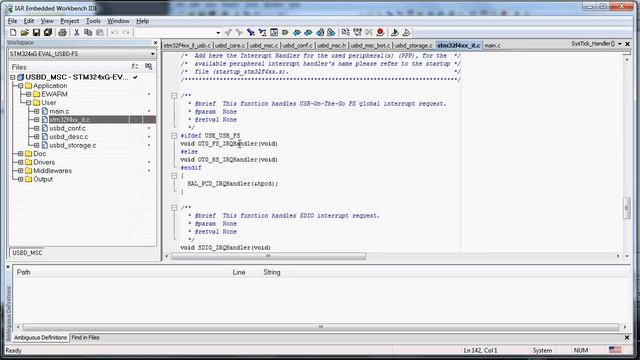640x360 pixels.
Task: Print the current file from the toolbar
Action: point(62,32)
